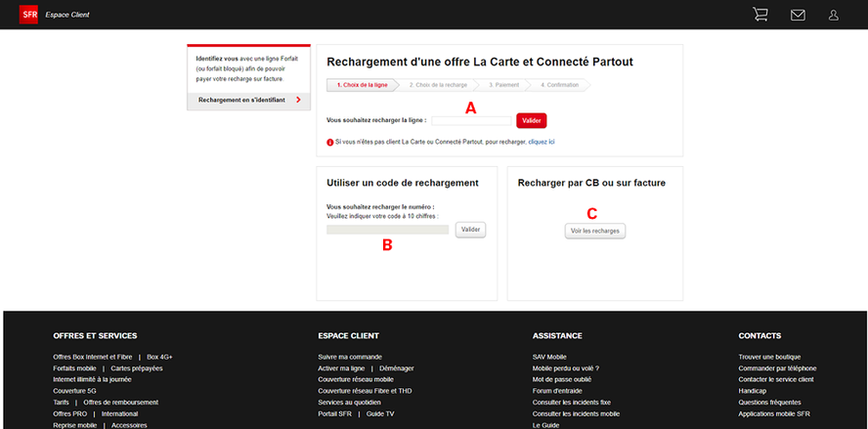Open 'Portail SFR' footer link
Viewport: 868px width, 429px height.
point(334,413)
